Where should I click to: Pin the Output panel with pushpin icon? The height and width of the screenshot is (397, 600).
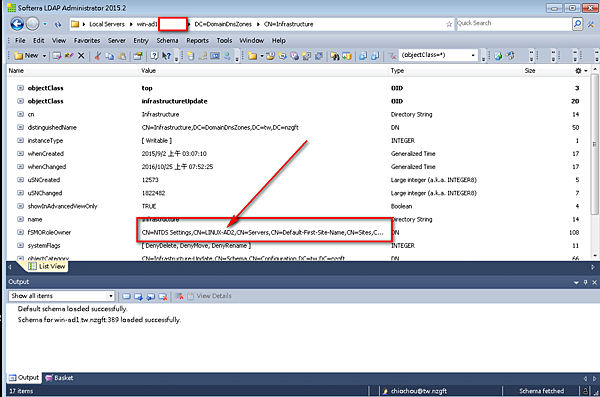tap(585, 282)
